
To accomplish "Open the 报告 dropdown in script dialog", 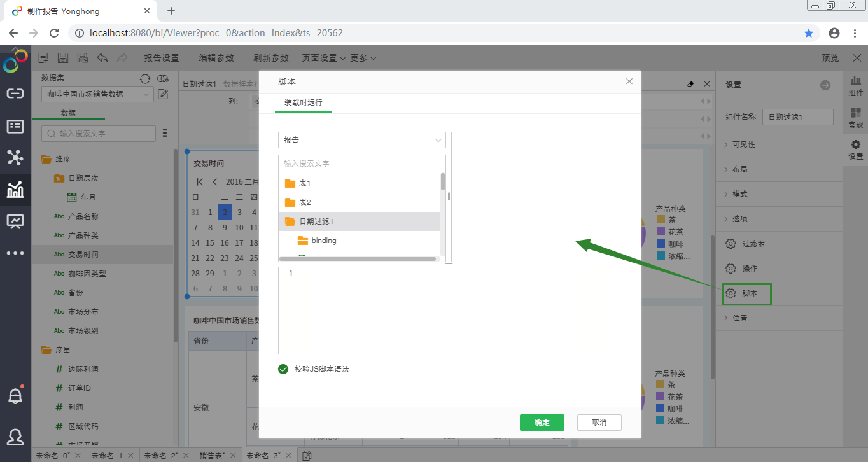I will click(x=361, y=140).
